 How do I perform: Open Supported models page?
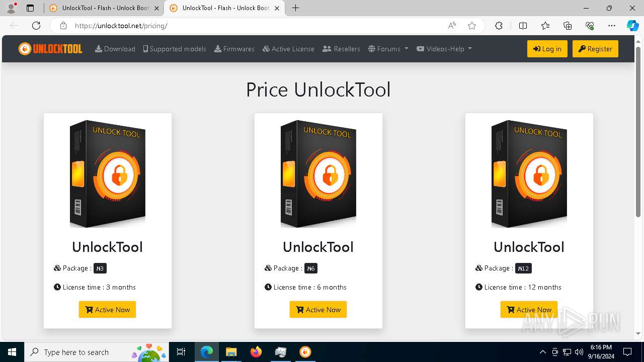175,49
